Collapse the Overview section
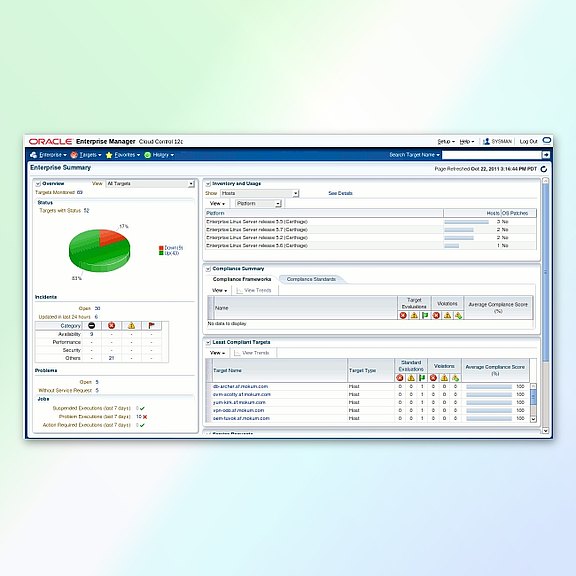 [x=37, y=184]
